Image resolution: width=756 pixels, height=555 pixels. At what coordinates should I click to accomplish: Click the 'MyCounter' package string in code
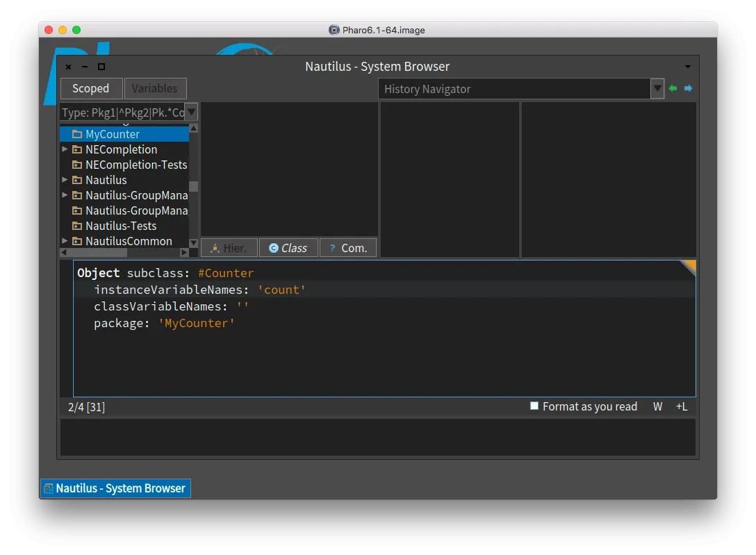pyautogui.click(x=196, y=323)
